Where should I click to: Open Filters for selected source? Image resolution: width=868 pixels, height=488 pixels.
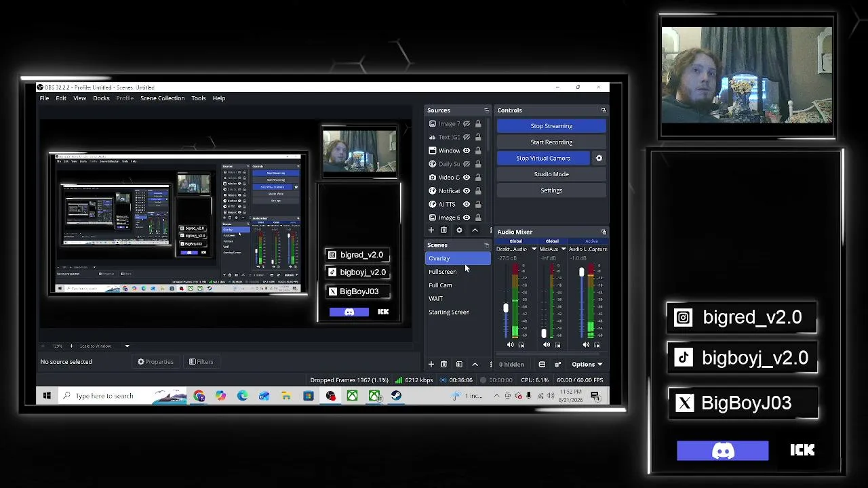pyautogui.click(x=201, y=362)
